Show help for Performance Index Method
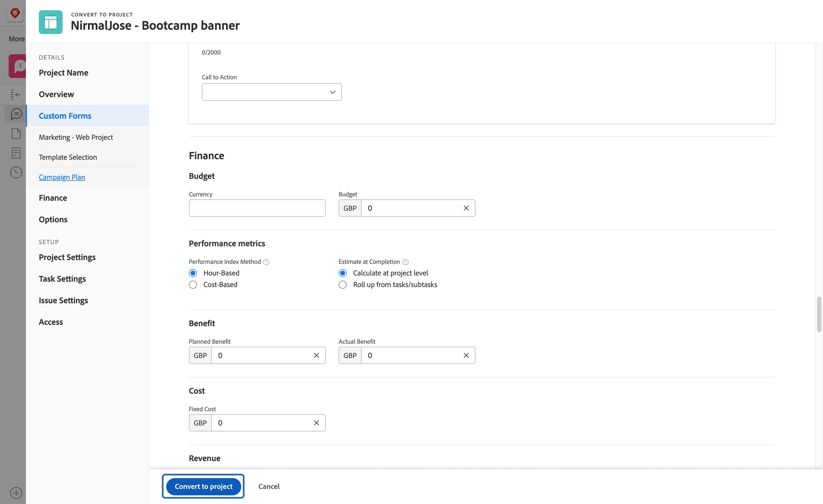The image size is (823, 504). (266, 262)
